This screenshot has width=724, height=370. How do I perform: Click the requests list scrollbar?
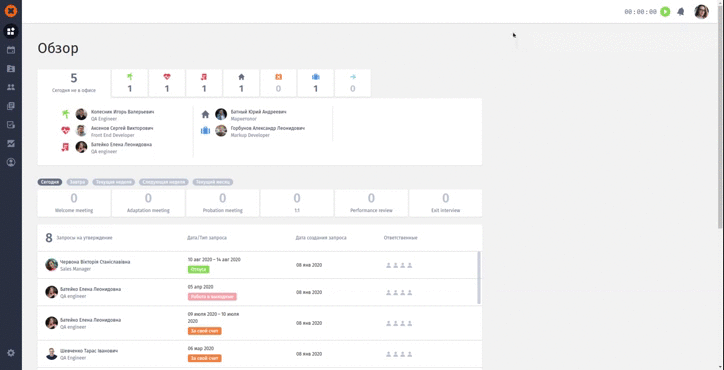[x=479, y=277]
